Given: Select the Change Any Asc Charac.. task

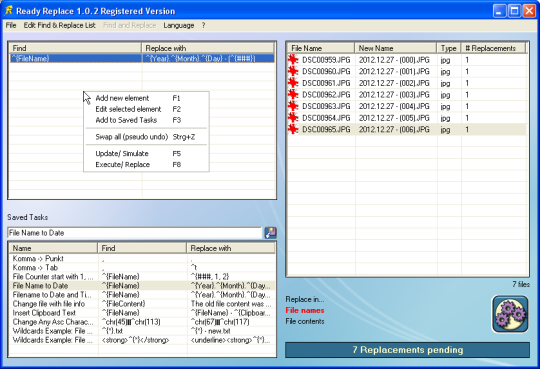Looking at the screenshot, I should click(143, 322).
